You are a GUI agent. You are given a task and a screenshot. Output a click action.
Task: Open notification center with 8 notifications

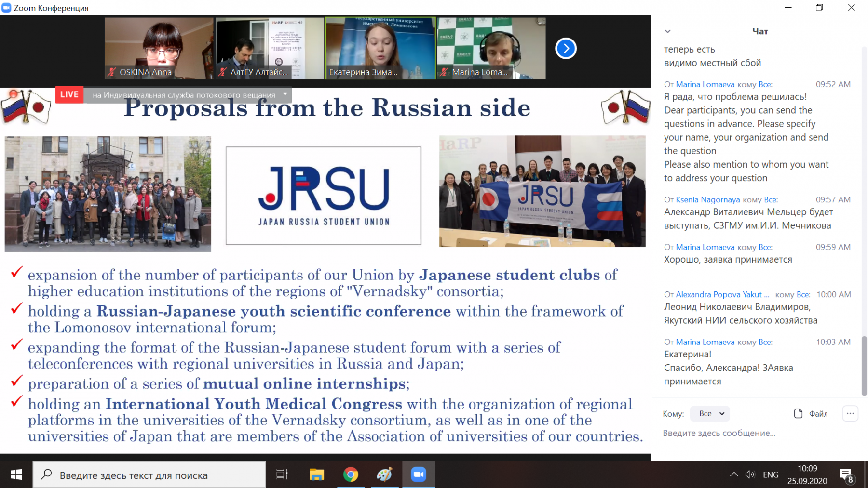pyautogui.click(x=847, y=475)
